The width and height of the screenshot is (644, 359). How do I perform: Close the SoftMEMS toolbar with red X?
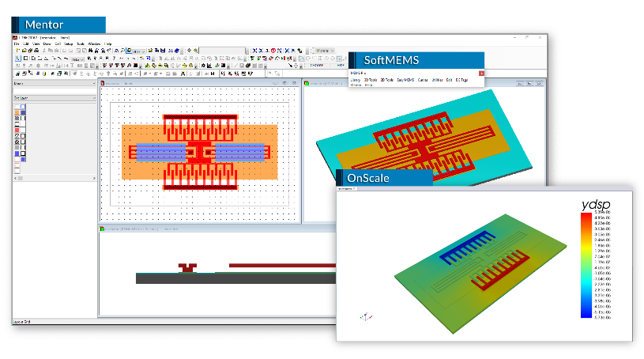pos(481,74)
